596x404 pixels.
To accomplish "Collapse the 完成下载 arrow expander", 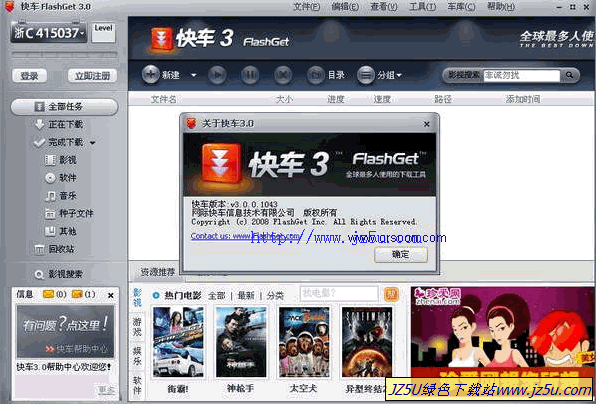I will click(x=92, y=143).
